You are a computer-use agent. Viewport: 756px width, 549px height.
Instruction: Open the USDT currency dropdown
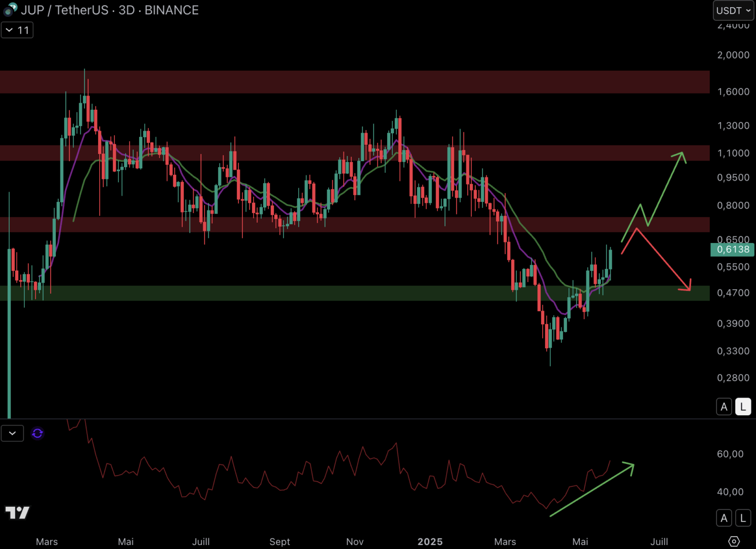733,10
